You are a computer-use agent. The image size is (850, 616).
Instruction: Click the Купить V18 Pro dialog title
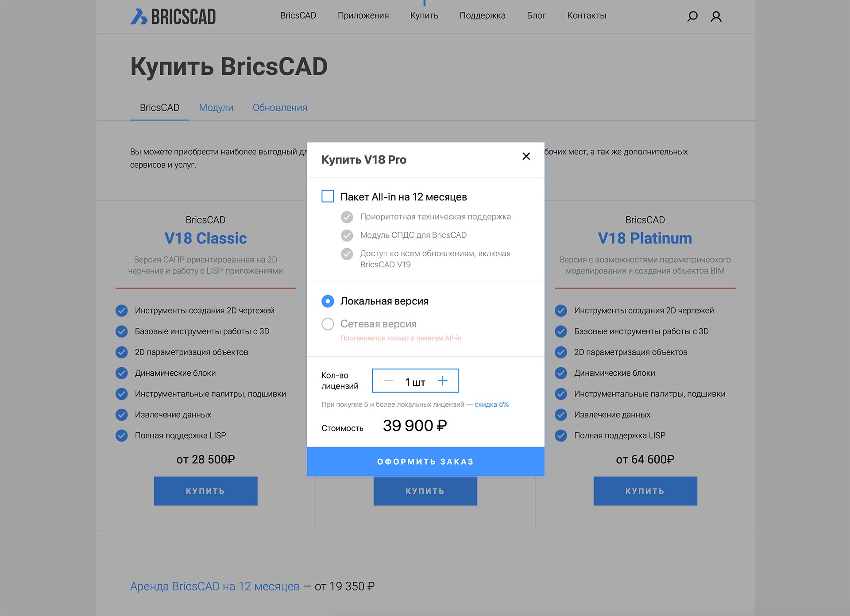point(364,160)
